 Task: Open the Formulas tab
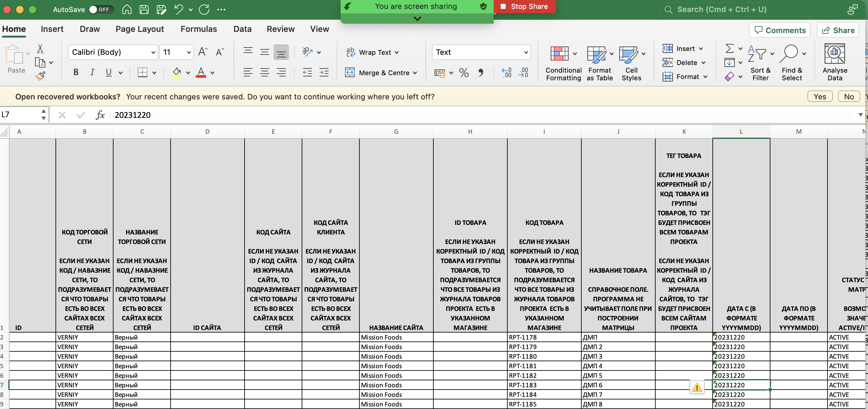pos(198,29)
